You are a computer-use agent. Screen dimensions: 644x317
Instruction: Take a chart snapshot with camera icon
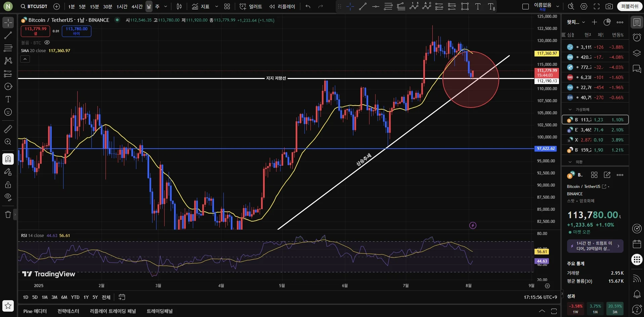click(609, 6)
